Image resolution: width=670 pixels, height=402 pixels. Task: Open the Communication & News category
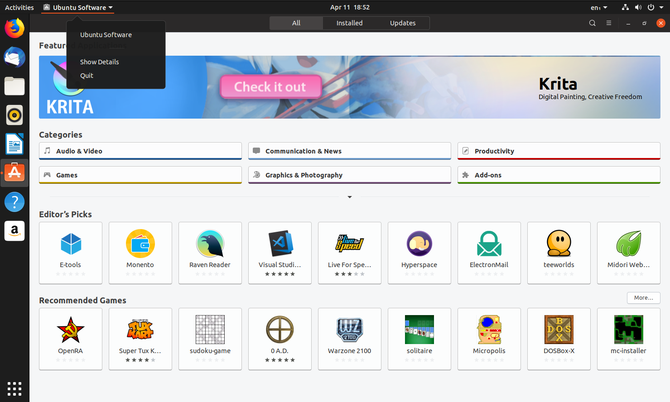point(350,151)
